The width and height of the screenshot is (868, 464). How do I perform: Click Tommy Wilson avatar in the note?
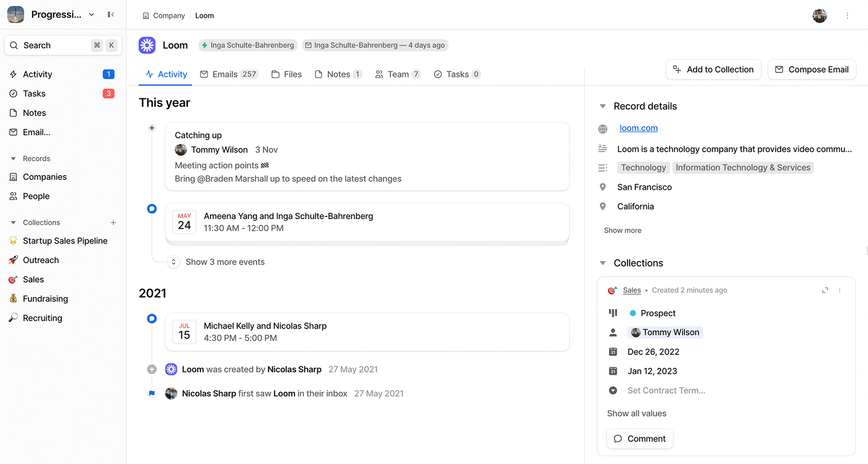tap(181, 150)
